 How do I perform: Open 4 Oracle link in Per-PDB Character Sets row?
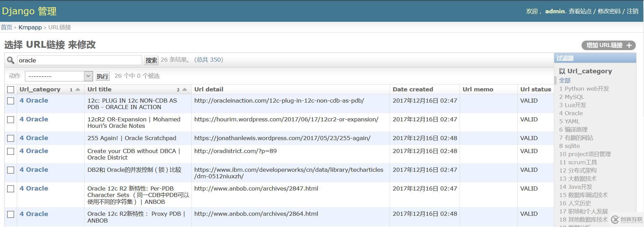pos(34,188)
